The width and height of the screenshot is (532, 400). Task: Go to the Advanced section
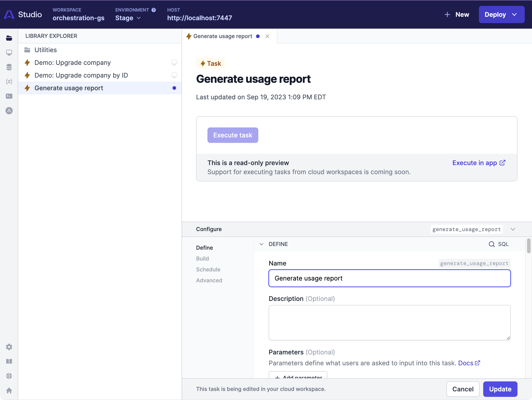209,280
